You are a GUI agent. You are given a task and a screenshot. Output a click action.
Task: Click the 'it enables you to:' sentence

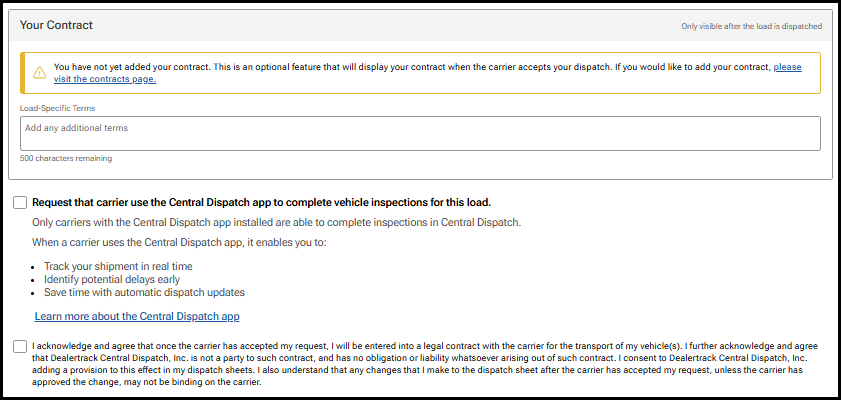point(185,245)
